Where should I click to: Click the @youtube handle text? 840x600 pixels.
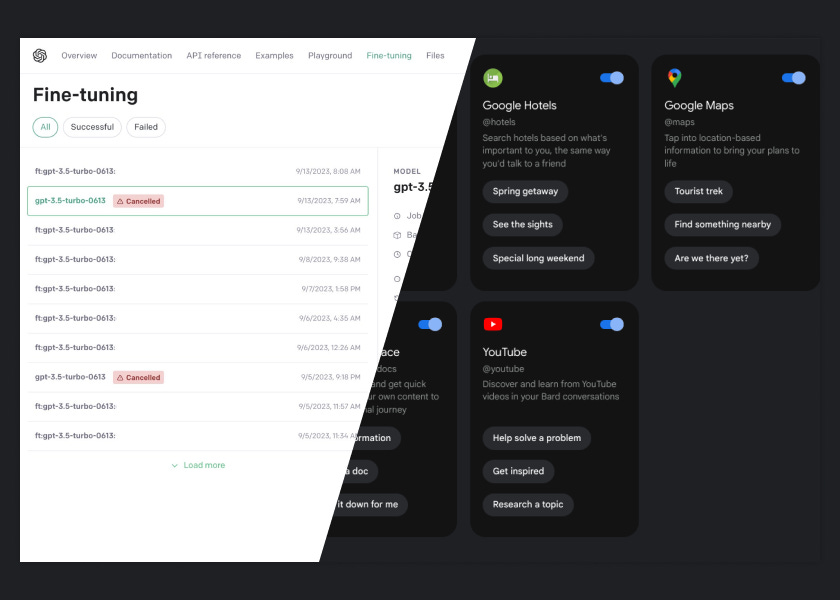tap(503, 369)
